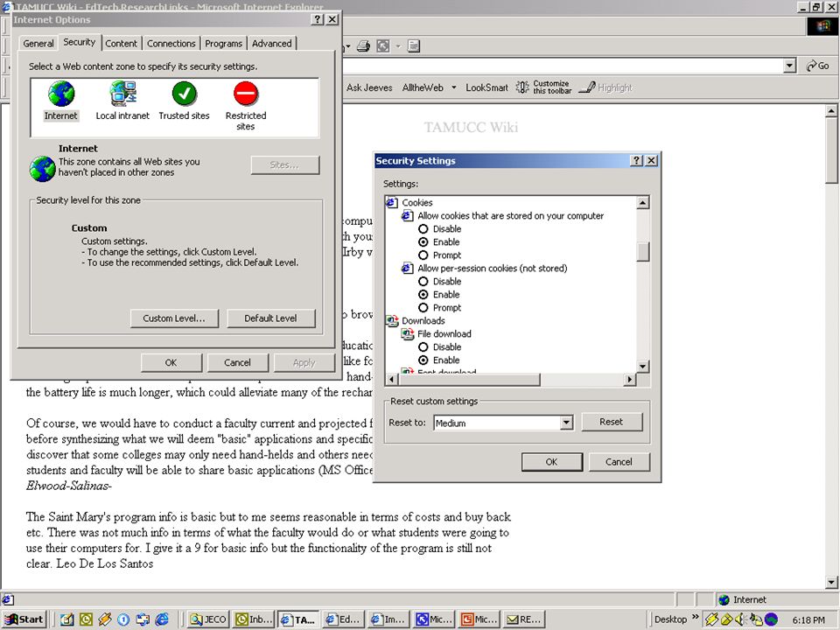The width and height of the screenshot is (840, 630).
Task: Click the 6:18 PM clock in the taskbar
Action: tap(808, 619)
